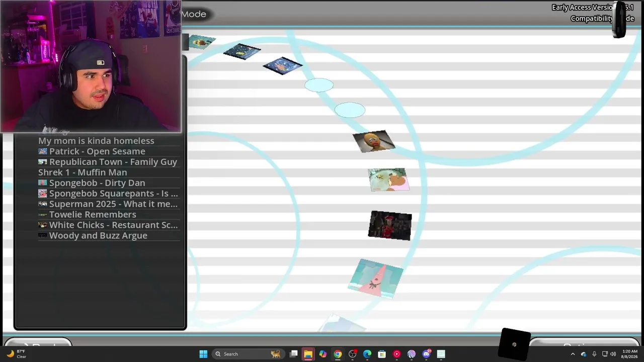Select the Superman 2025 row icon
Image resolution: width=644 pixels, height=362 pixels.
pyautogui.click(x=43, y=204)
